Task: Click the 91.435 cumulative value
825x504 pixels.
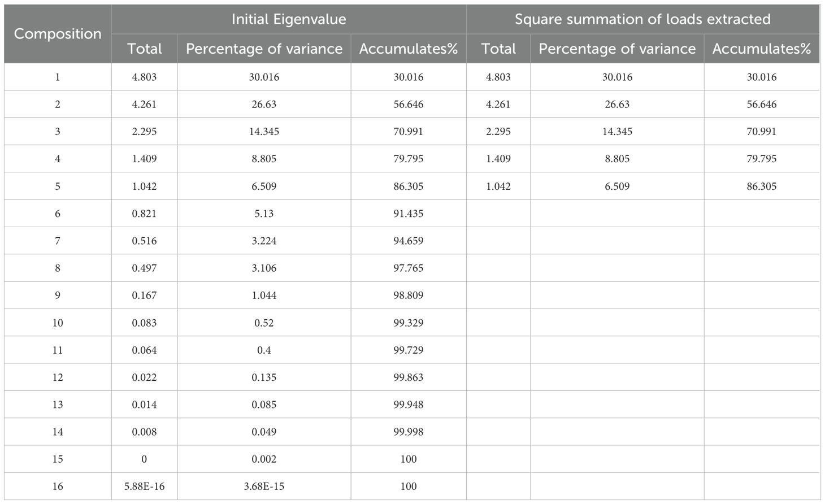Action: pyautogui.click(x=408, y=214)
